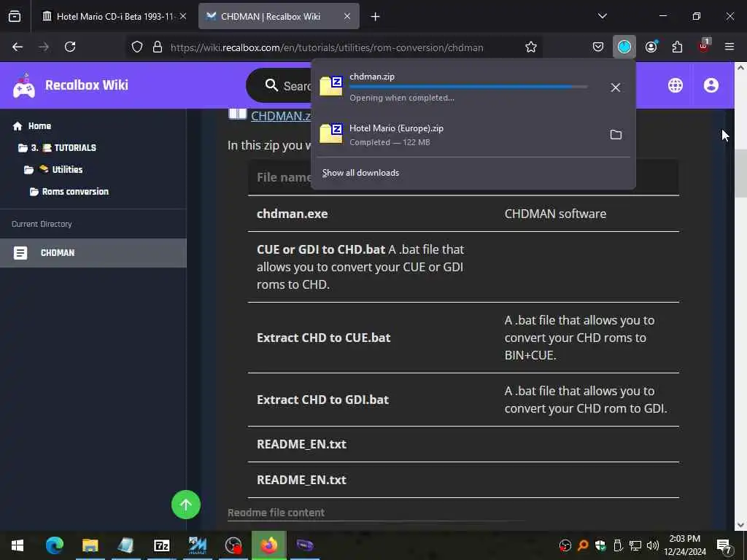Select the CHDMAN page in Current Directory
747x560 pixels.
click(93, 253)
